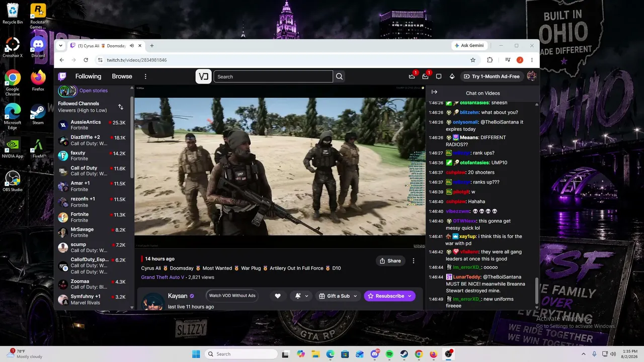Open the Rockstar Games desktop shortcut
Image resolution: width=644 pixels, height=362 pixels.
coord(38,16)
